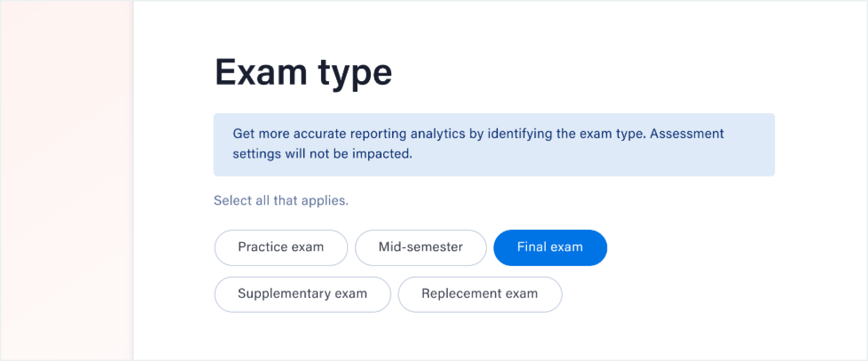This screenshot has height=361, width=868.
Task: Click the leftmost chip in the top row
Action: (x=281, y=247)
